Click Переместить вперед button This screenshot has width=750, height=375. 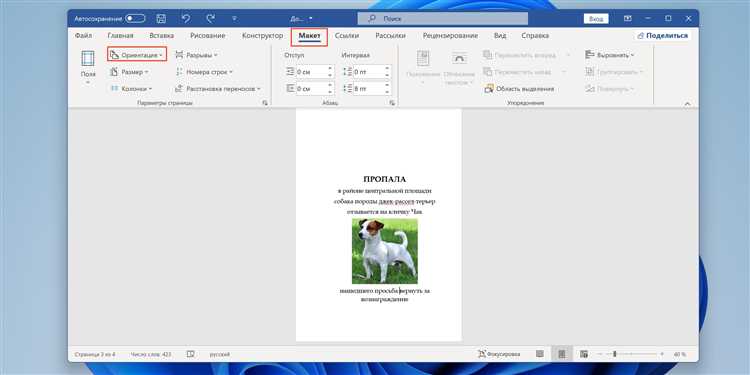pyautogui.click(x=526, y=55)
